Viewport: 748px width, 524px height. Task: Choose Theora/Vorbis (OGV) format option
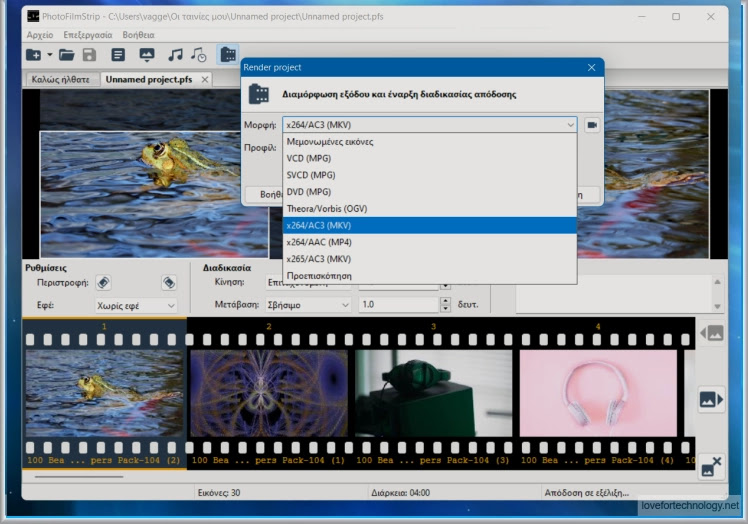[429, 209]
